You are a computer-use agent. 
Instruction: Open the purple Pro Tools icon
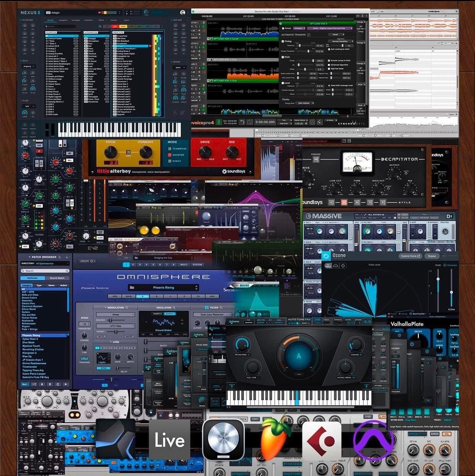click(374, 440)
